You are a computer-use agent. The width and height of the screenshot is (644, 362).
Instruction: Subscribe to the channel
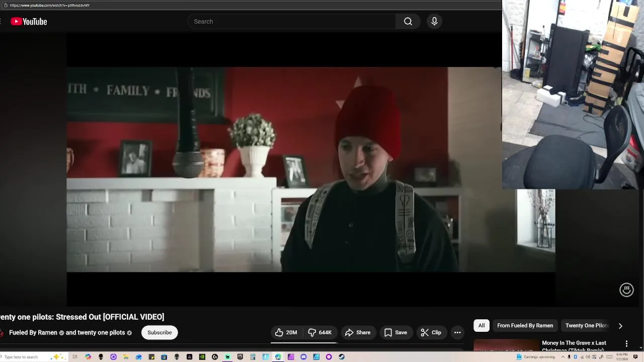point(159,332)
